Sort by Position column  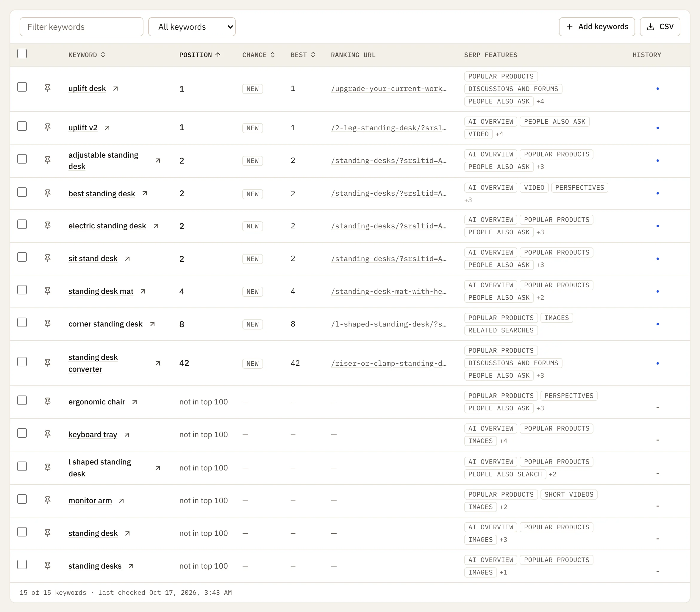coord(200,55)
